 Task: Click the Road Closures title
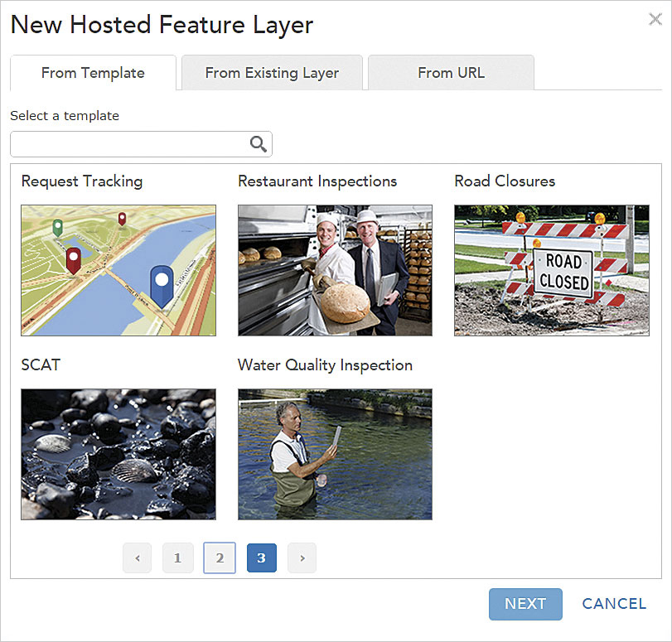505,181
